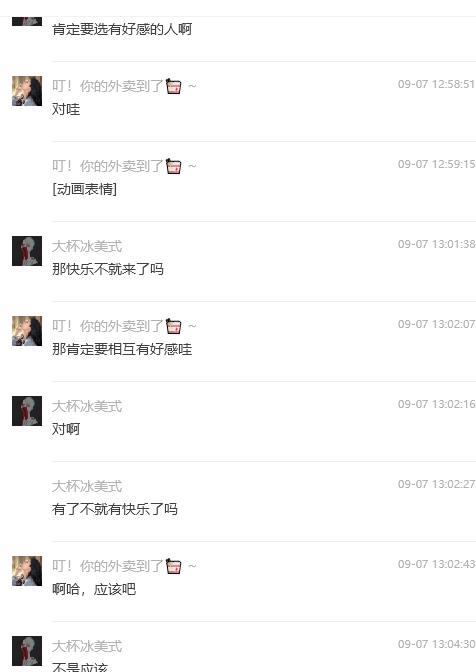Click the timestamp 09-07 13:04:30
476x672 pixels.
[x=437, y=644]
